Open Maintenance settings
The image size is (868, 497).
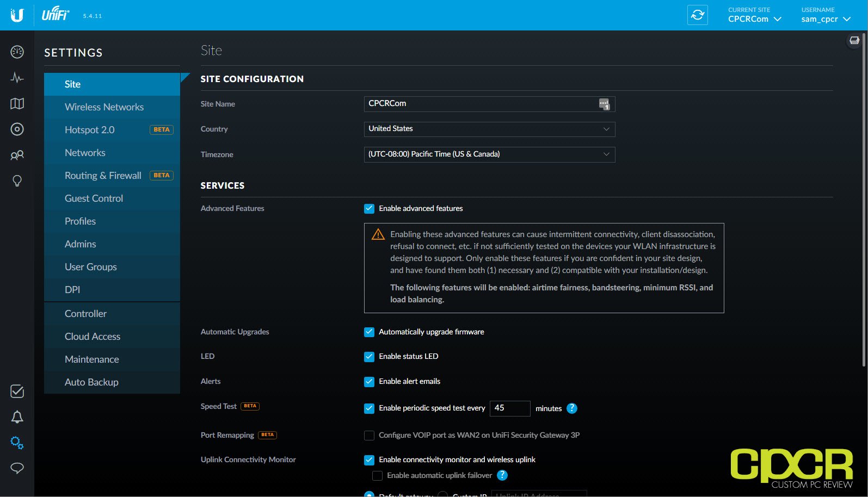pos(112,359)
